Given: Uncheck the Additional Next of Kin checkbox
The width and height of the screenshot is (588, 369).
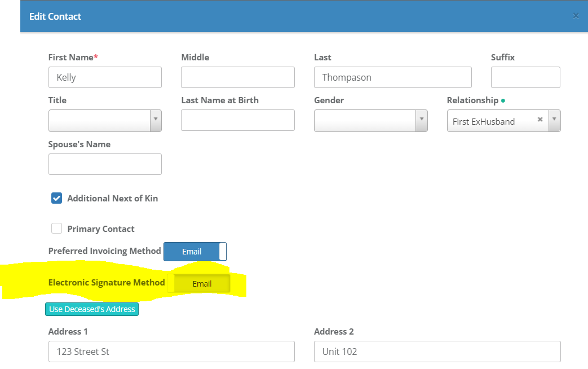Looking at the screenshot, I should point(56,198).
